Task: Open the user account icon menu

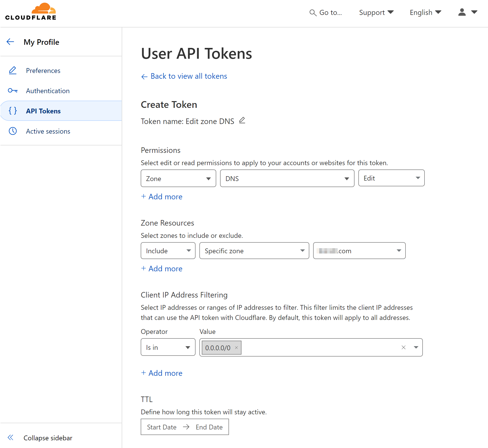Action: coord(467,12)
